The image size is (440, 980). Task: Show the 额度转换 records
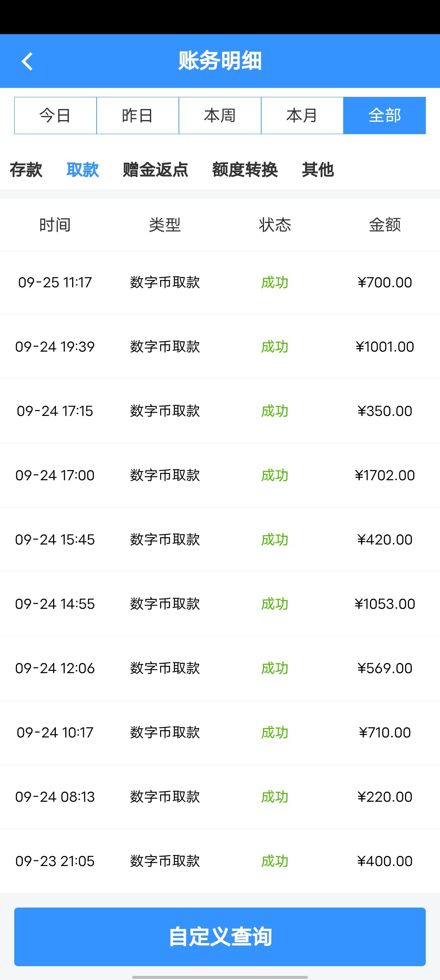pos(245,170)
